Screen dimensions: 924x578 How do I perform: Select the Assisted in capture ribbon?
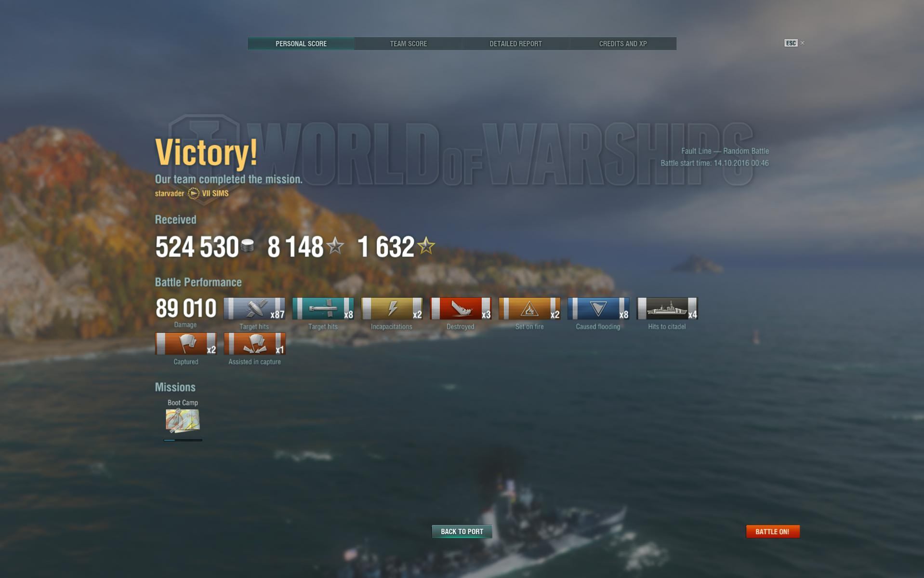click(254, 344)
